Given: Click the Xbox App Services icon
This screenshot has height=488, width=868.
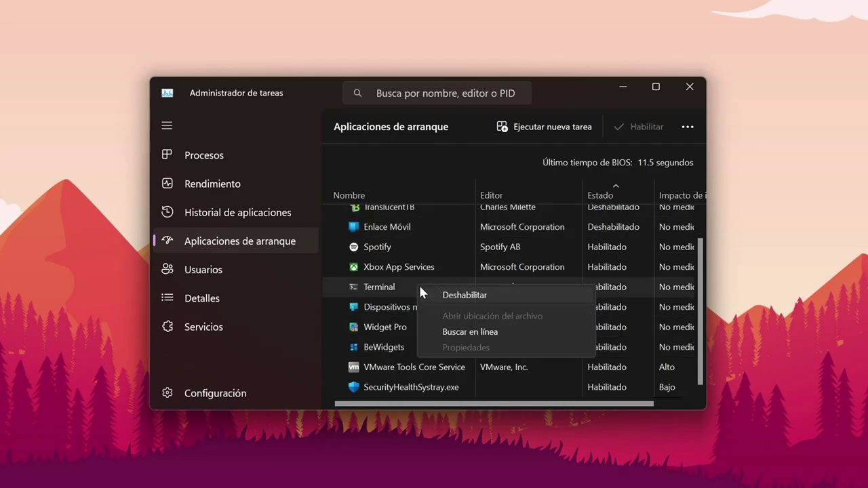Looking at the screenshot, I should [353, 266].
